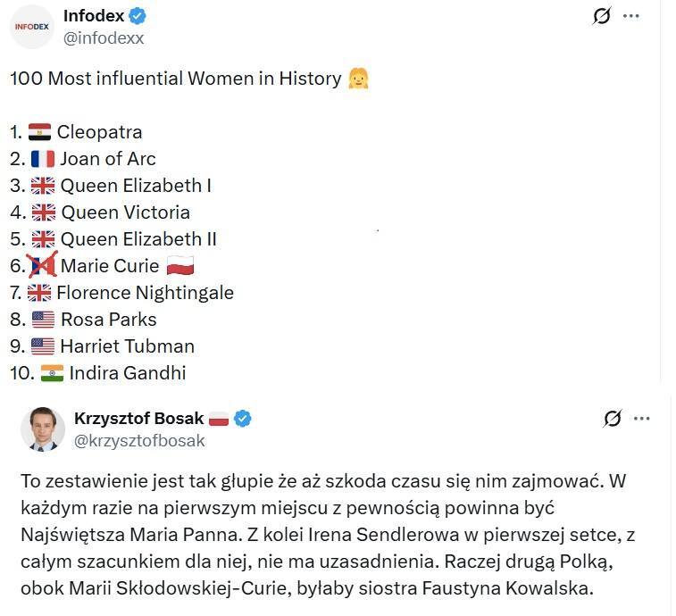Click Krzysztof Bosak's profile photo
The height and width of the screenshot is (616, 676).
pyautogui.click(x=43, y=429)
